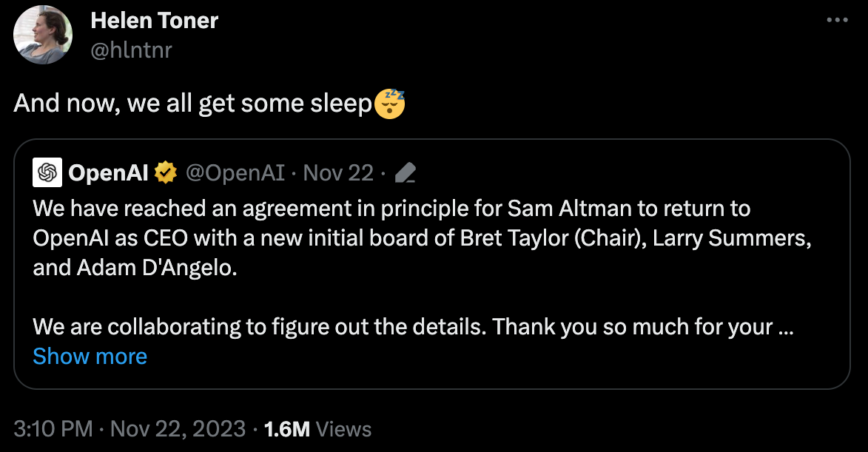Click the OpenAI logo avatar
The width and height of the screenshot is (868, 452).
47,172
